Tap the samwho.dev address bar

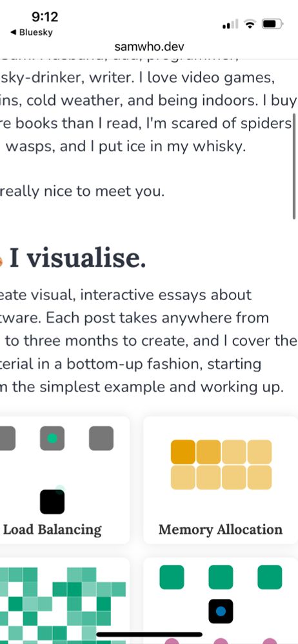click(x=150, y=46)
